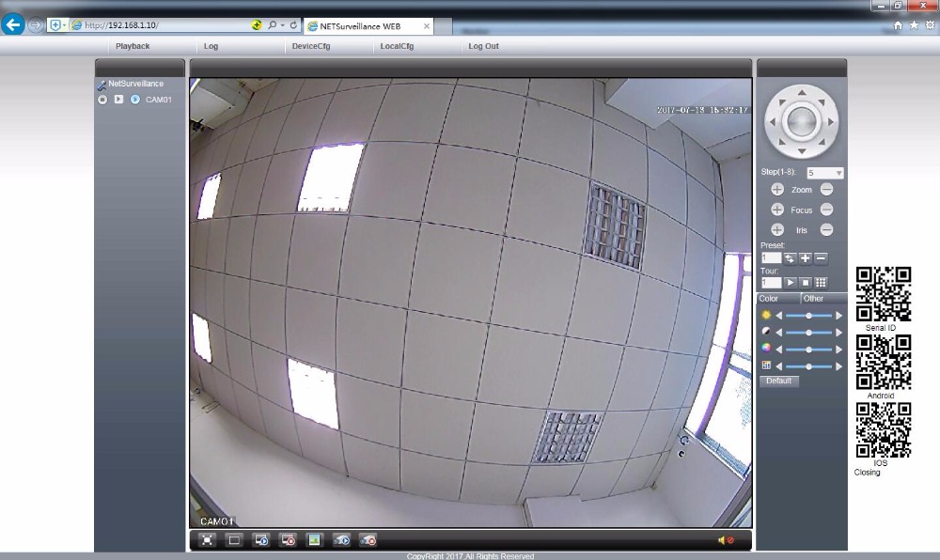Open the Step(1-8) dropdown
The height and width of the screenshot is (560, 940).
[x=838, y=173]
